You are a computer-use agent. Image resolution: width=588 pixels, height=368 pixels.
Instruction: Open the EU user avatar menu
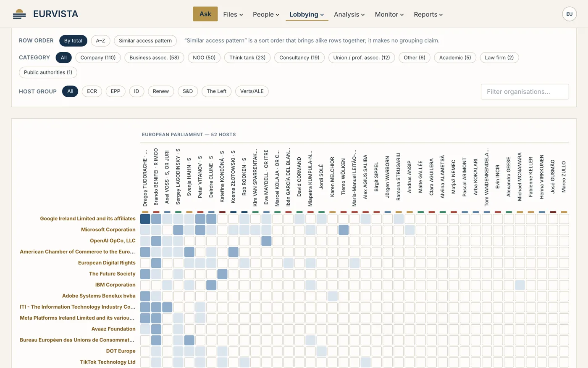pyautogui.click(x=569, y=14)
